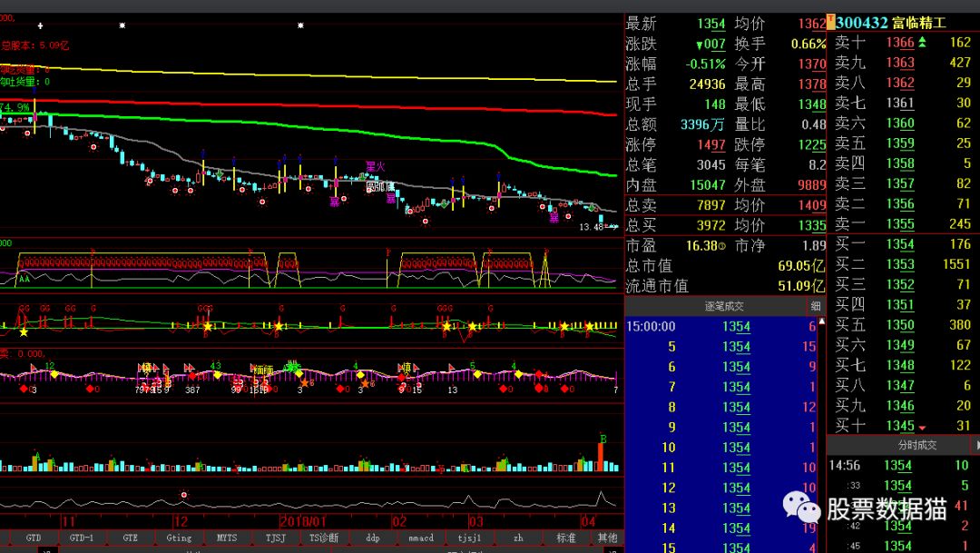The image size is (980, 553).
Task: Switch to the zh tab
Action: (518, 538)
